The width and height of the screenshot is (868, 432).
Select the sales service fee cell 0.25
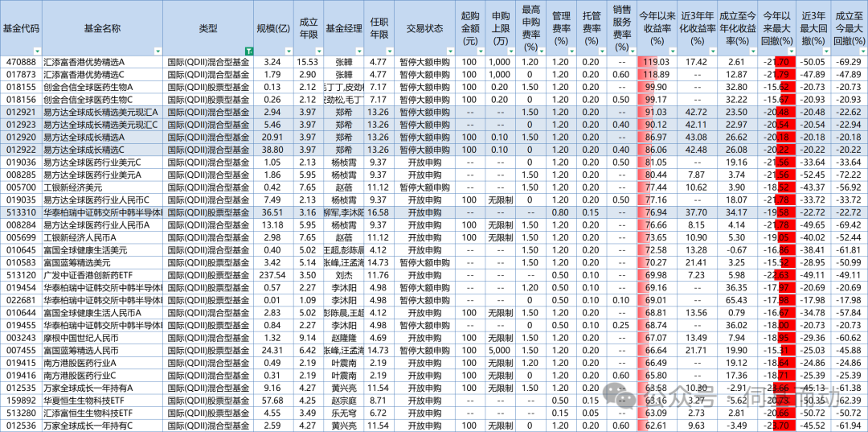coord(621,324)
